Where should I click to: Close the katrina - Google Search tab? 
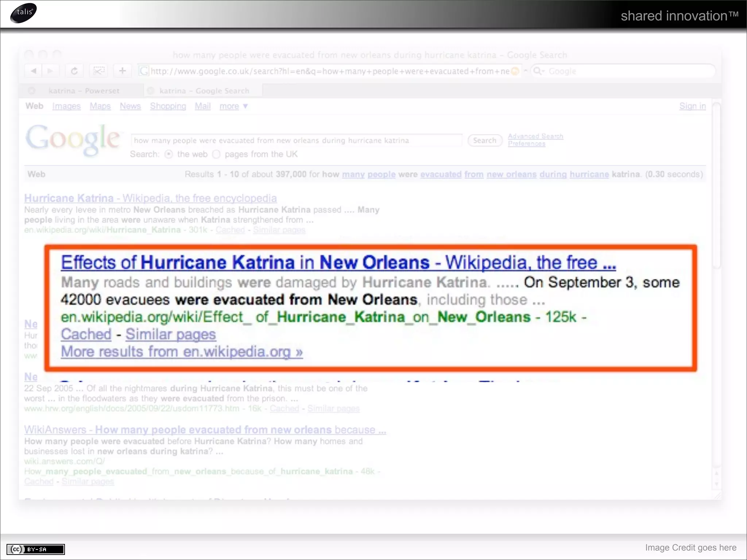150,90
